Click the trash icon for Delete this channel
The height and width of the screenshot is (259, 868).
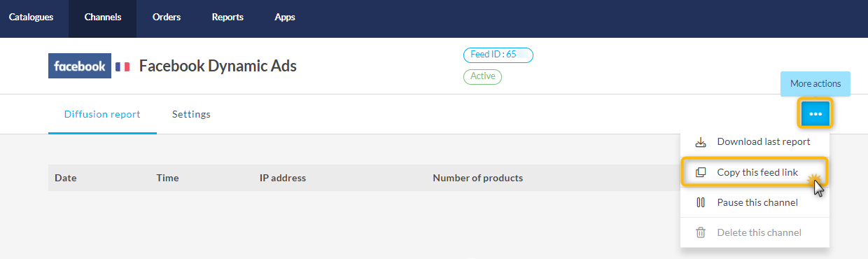point(701,232)
